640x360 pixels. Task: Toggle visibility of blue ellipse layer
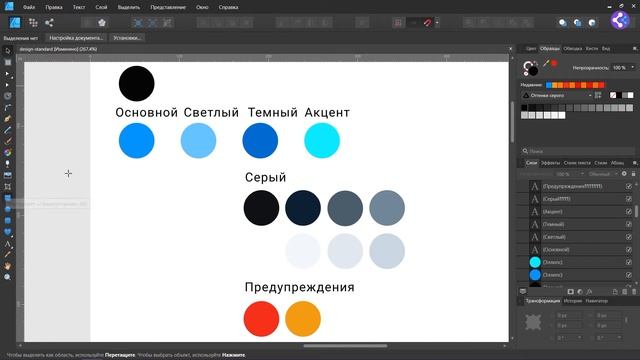point(629,275)
